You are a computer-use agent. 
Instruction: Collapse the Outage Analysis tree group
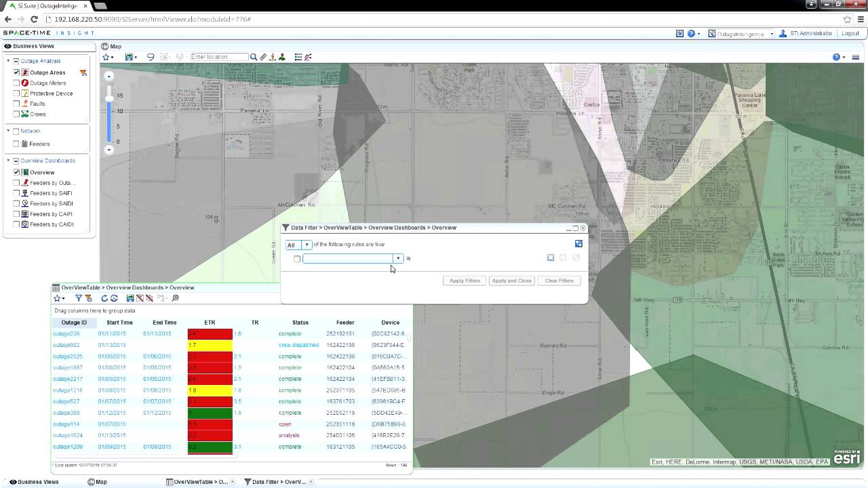[x=9, y=61]
